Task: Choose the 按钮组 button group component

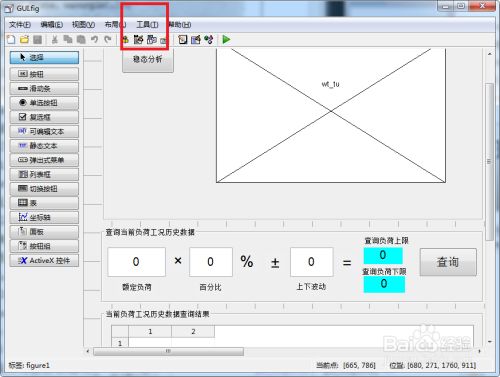Action: tap(44, 246)
